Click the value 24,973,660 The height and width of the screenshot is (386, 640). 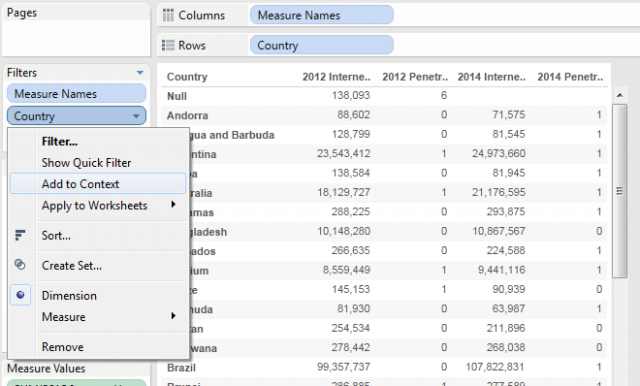[x=499, y=153]
